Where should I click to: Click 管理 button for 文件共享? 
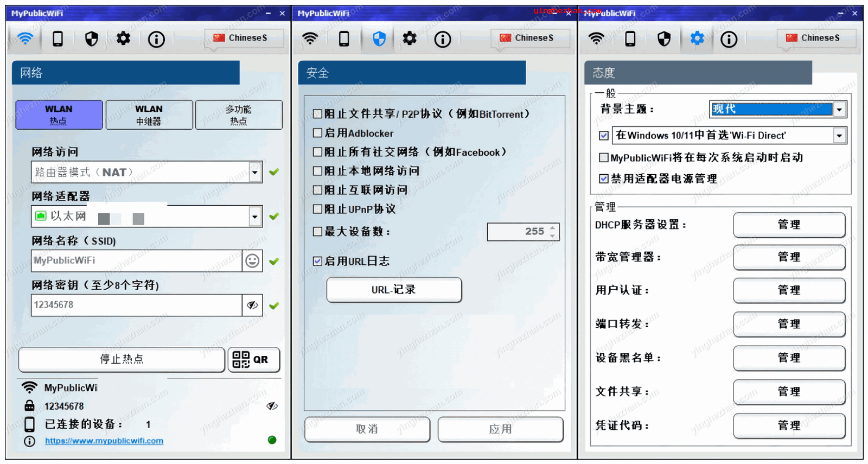tap(789, 392)
